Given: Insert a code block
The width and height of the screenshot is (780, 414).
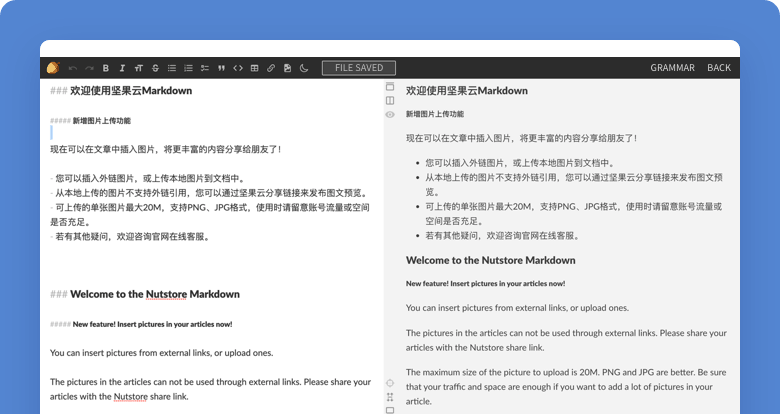Looking at the screenshot, I should [x=238, y=68].
